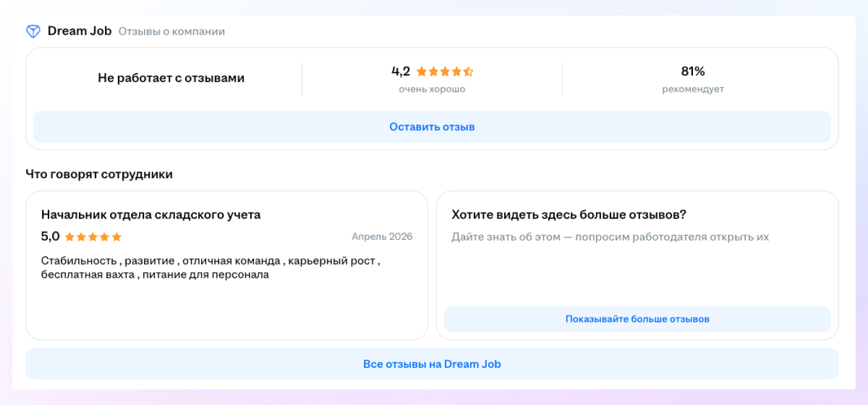868x405 pixels.
Task: Open "Все отзывы на Dream Job"
Action: point(432,364)
